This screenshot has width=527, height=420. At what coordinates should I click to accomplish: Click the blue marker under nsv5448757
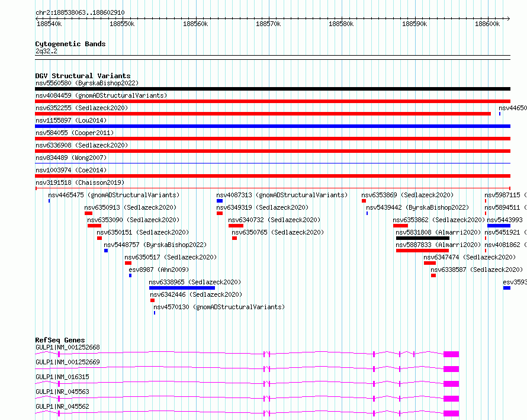tap(106, 251)
